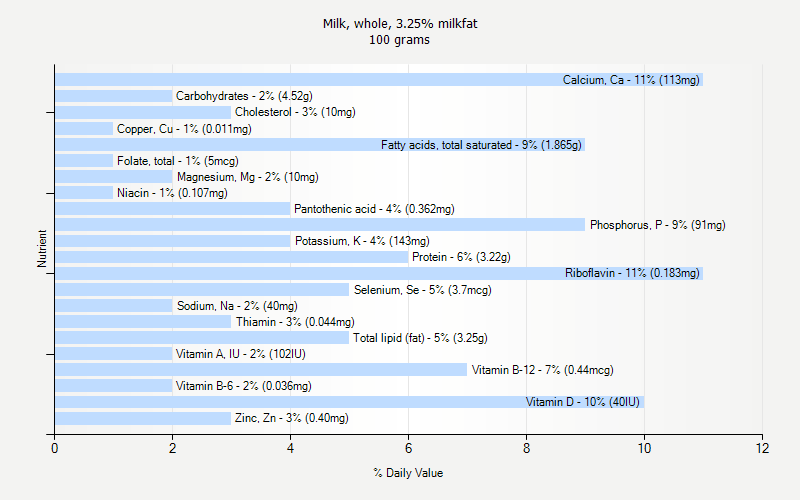
Task: Select the 'Vitamin D - 10% (40IU)' label
Action: 583,402
